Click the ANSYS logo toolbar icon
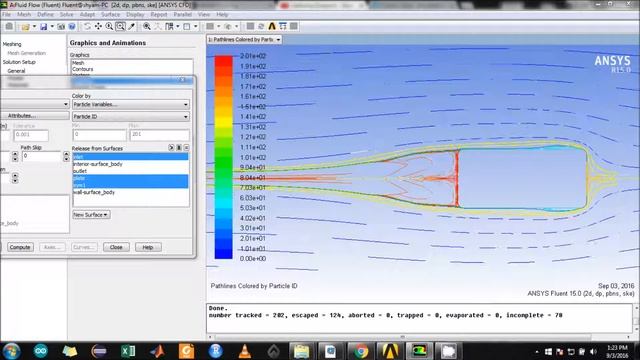Image resolution: width=640 pixels, height=360 pixels. (x=272, y=27)
